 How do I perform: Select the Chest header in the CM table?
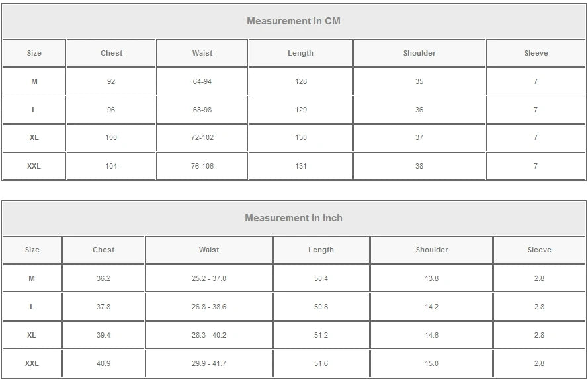[111, 53]
